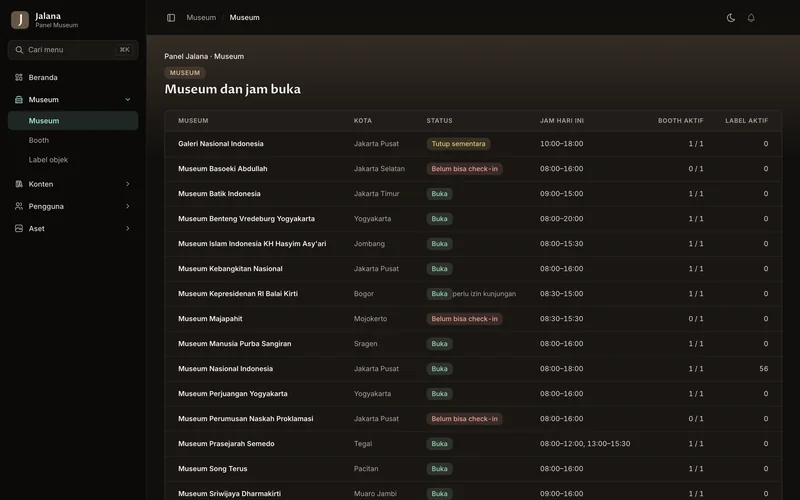The height and width of the screenshot is (500, 800).
Task: Click the Sragen city cell
Action: (x=365, y=344)
